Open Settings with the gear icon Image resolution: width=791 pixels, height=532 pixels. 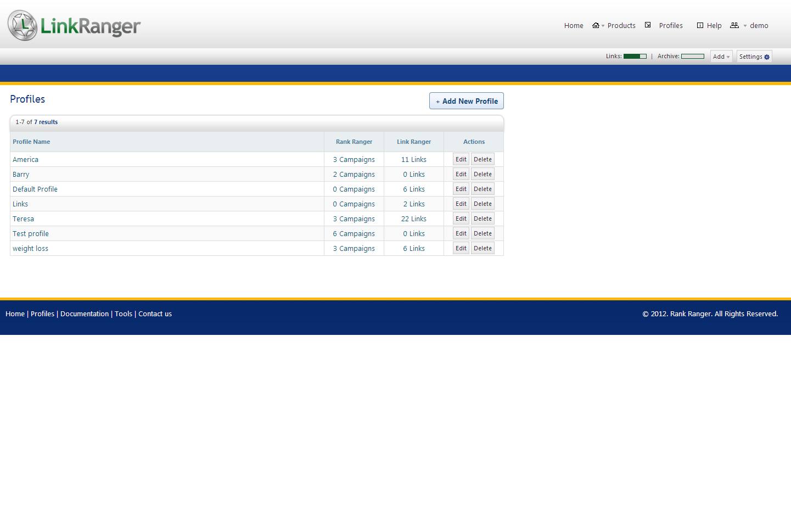pos(754,57)
